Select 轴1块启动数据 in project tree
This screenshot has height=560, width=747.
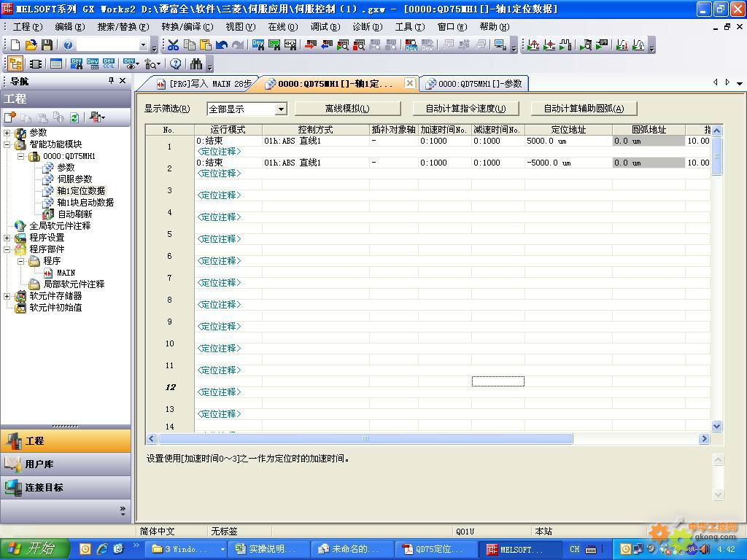(x=85, y=203)
